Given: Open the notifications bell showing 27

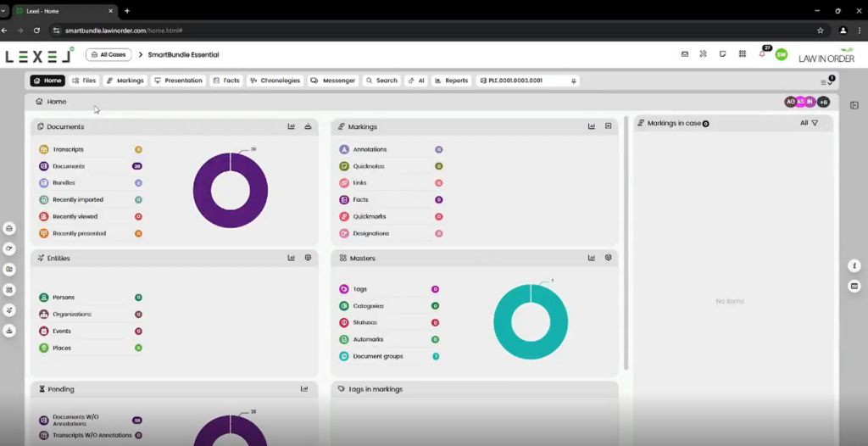Looking at the screenshot, I should 762,53.
